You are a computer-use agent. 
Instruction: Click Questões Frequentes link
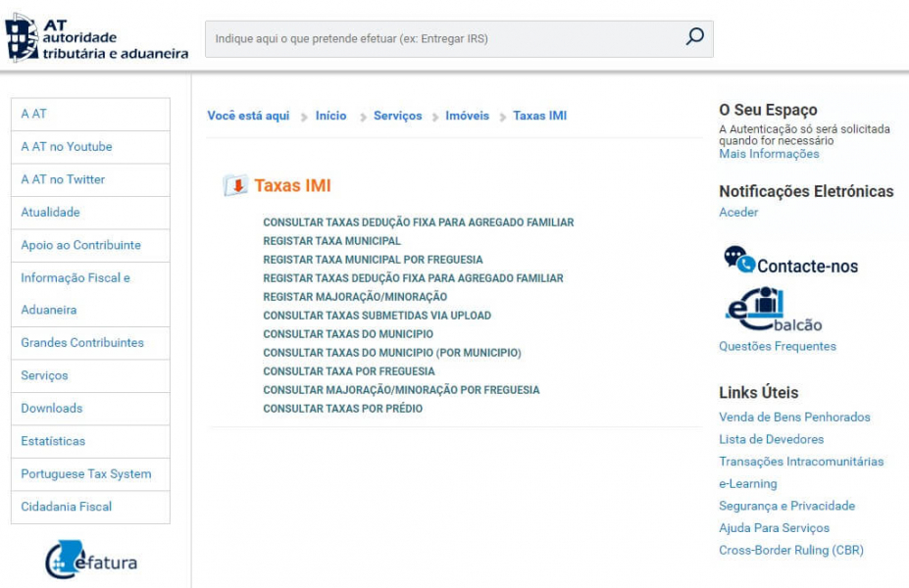point(778,346)
